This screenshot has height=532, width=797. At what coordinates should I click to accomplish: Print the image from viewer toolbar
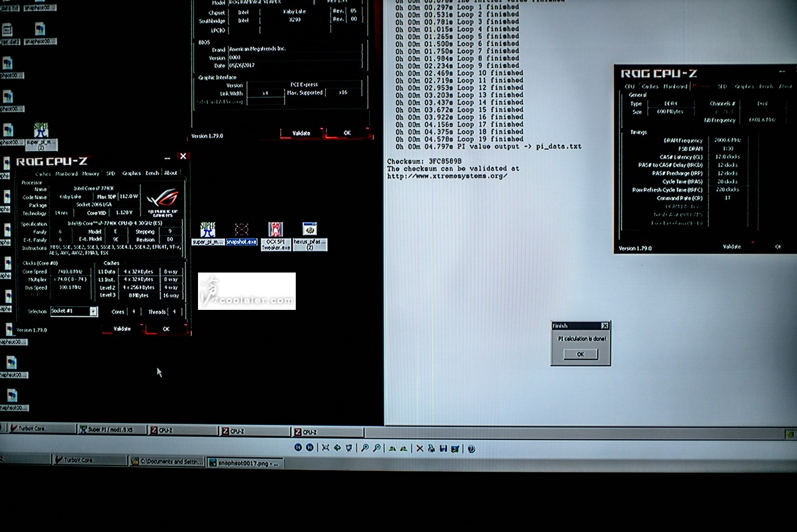431,447
